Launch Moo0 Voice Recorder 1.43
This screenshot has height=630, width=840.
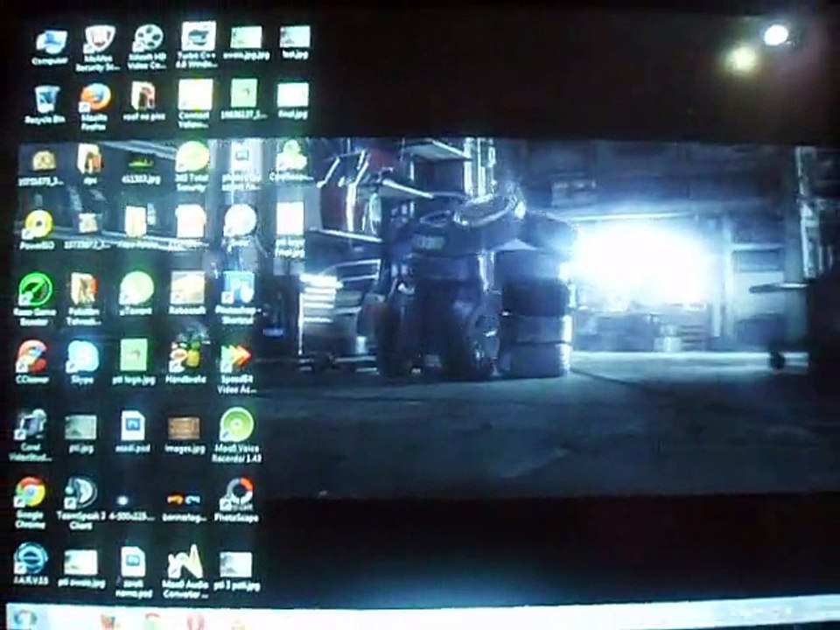(236, 435)
